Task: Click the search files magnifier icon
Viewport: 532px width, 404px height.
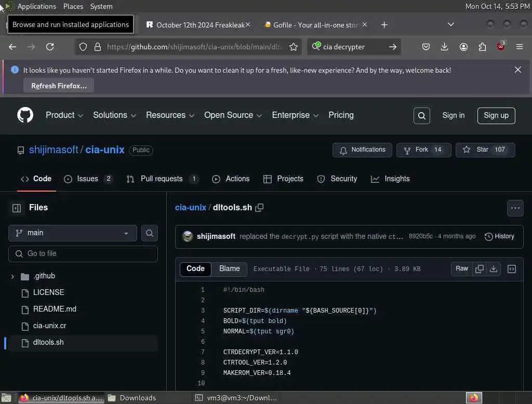Action: click(149, 233)
